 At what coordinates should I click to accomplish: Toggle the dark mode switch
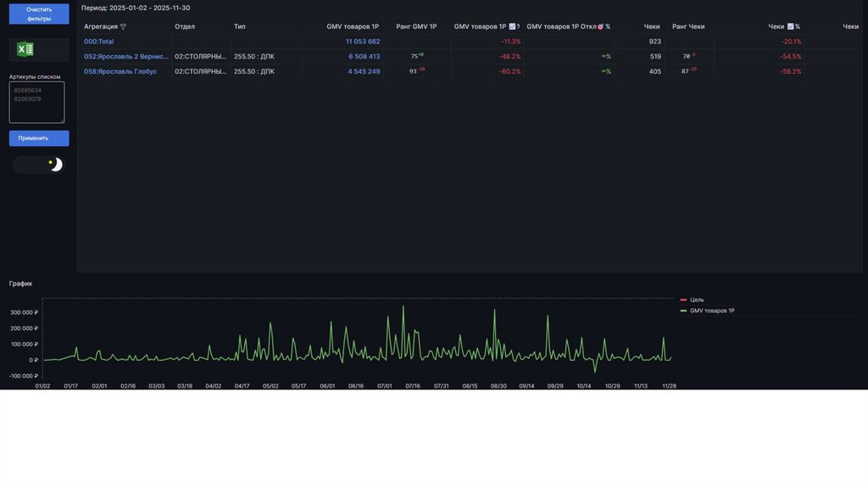(x=39, y=165)
